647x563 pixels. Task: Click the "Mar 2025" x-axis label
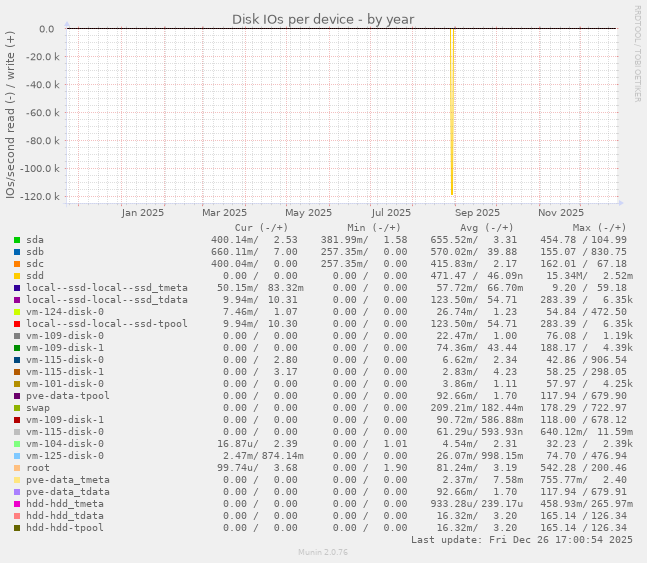coord(224,213)
